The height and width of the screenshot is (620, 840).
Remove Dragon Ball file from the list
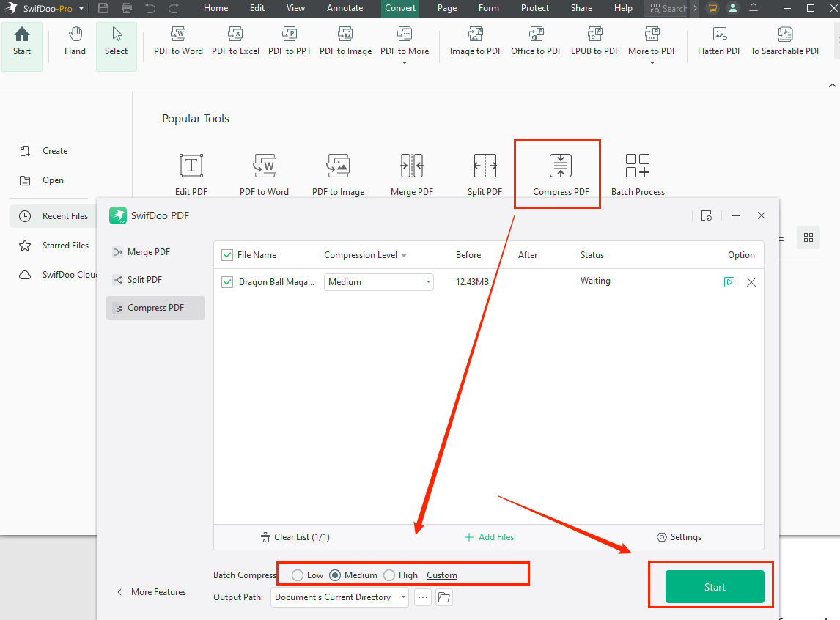click(x=751, y=282)
